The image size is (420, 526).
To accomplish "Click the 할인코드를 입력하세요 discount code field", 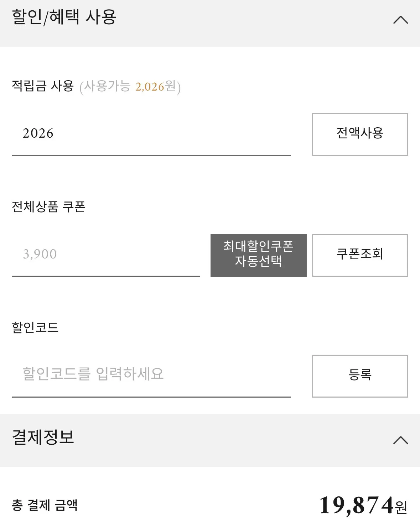I will pos(142,374).
